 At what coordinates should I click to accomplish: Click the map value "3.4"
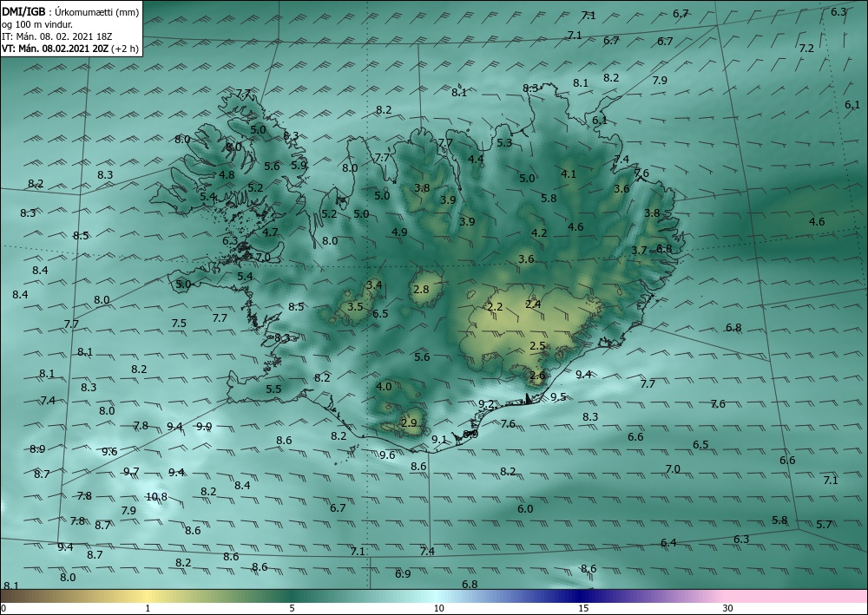tap(374, 285)
